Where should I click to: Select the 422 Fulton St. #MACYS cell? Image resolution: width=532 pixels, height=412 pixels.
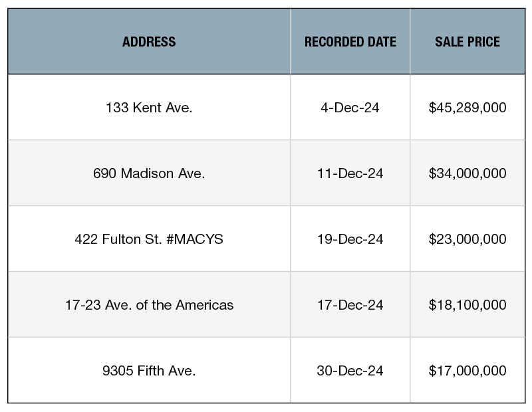pos(149,239)
